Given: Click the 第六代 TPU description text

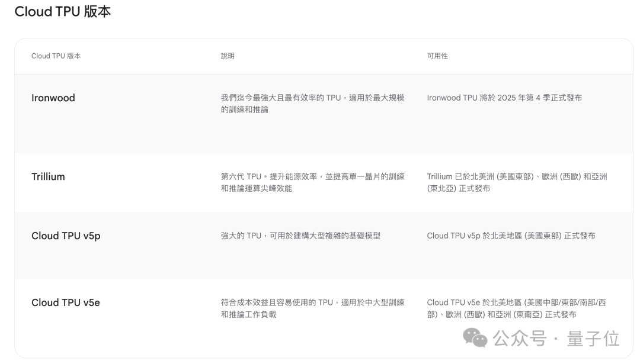Looking at the screenshot, I should [x=312, y=182].
